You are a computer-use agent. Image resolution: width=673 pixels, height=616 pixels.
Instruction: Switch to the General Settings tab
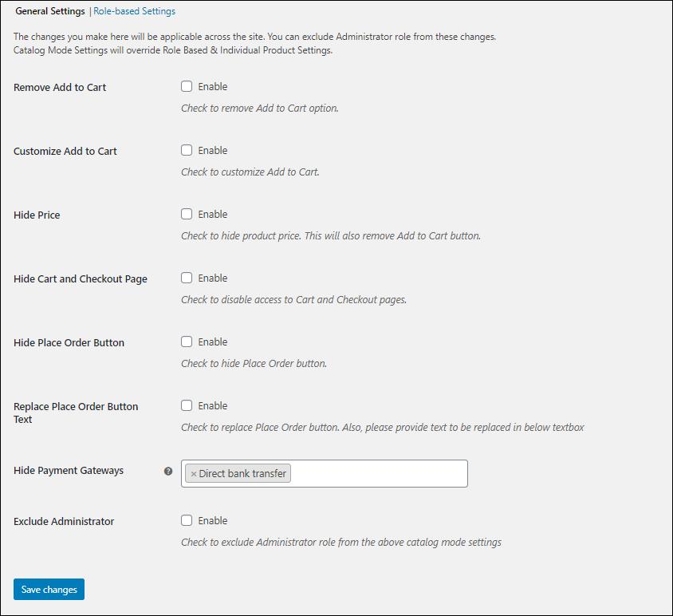coord(49,11)
